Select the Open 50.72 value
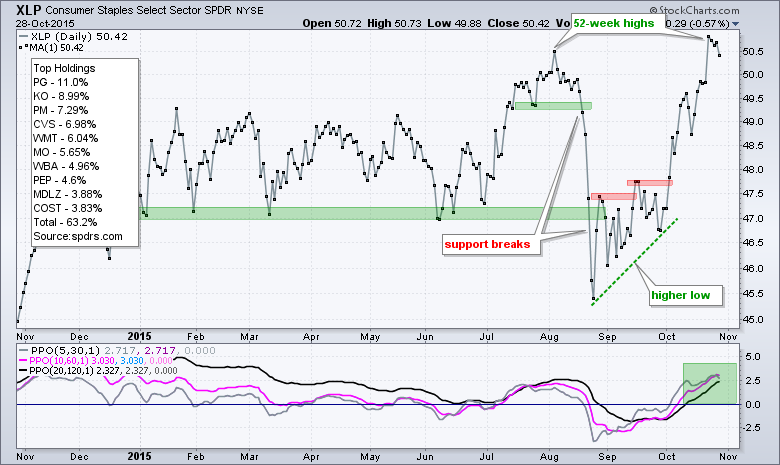 pos(332,23)
